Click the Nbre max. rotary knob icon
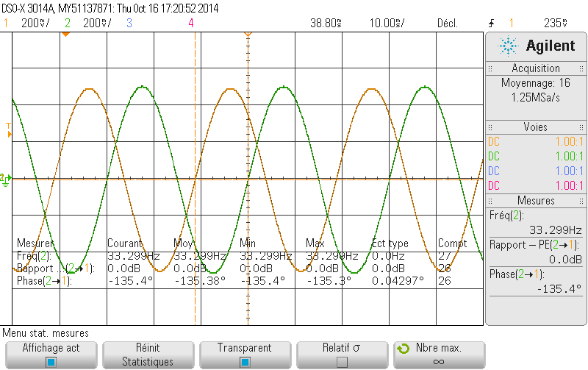The height and width of the screenshot is (370, 588). (x=402, y=348)
